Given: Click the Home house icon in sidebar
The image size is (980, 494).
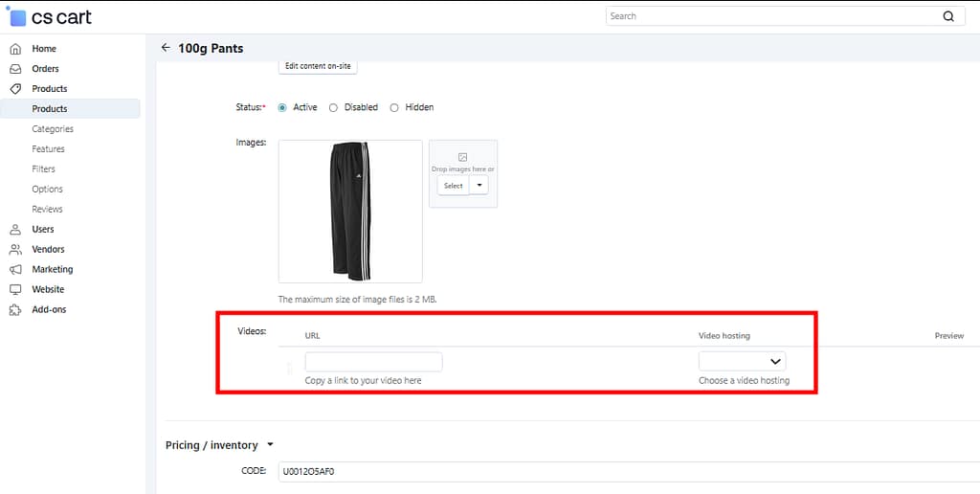Looking at the screenshot, I should pos(15,49).
